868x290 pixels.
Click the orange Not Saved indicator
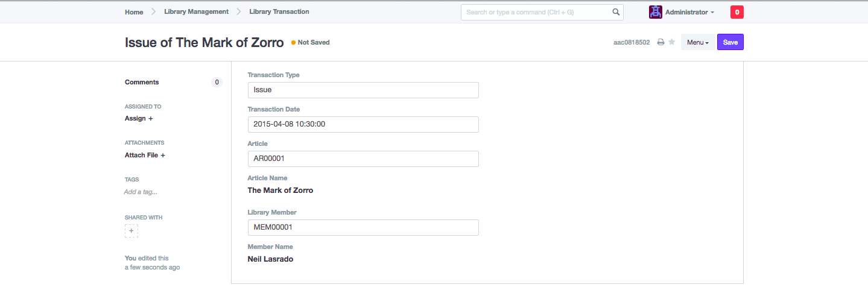click(x=311, y=42)
